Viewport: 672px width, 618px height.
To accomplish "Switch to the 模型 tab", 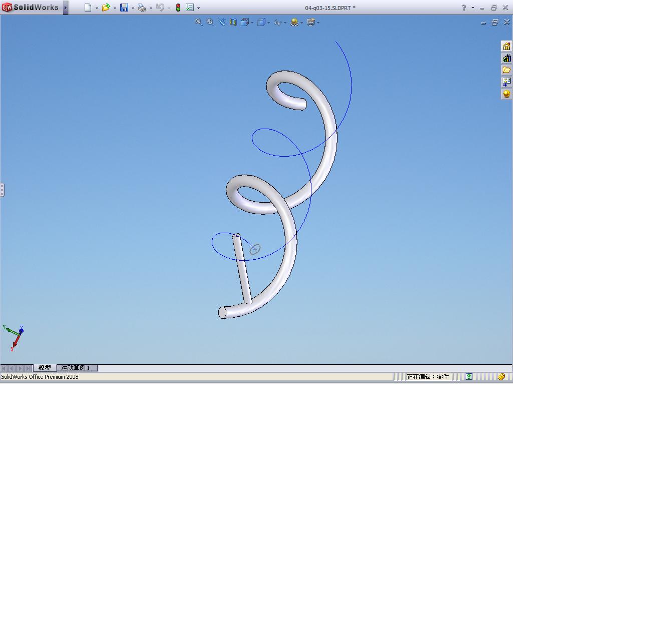I will pyautogui.click(x=45, y=368).
